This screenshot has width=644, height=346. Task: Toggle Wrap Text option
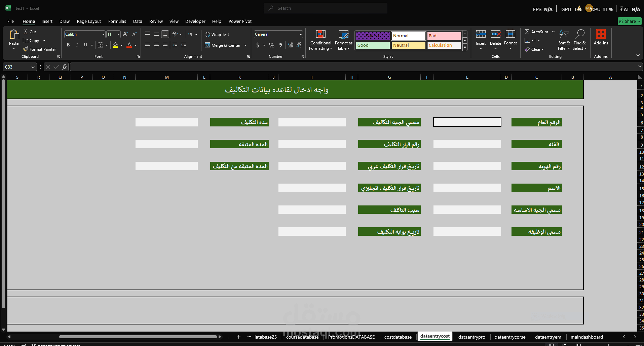tap(217, 35)
